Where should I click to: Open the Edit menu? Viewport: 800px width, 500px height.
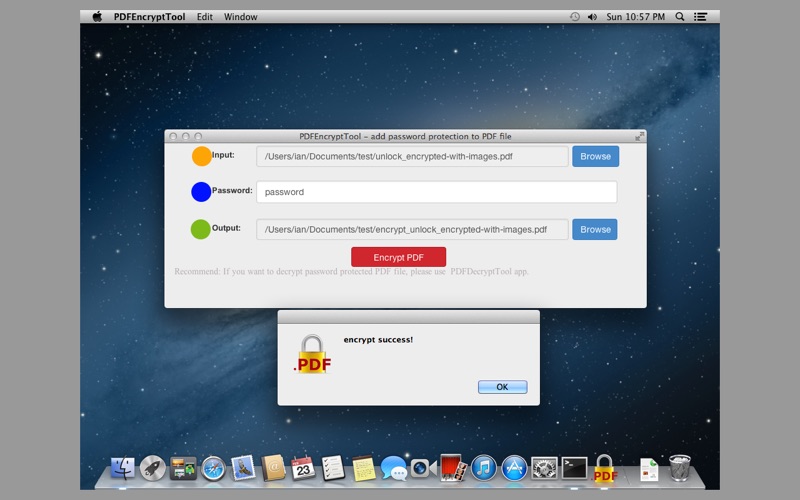205,17
